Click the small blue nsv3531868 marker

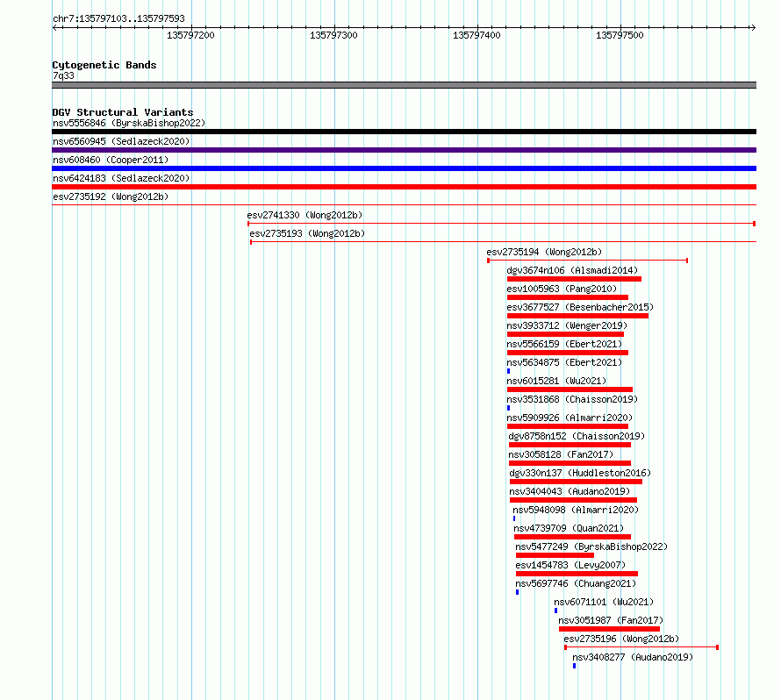pos(509,408)
